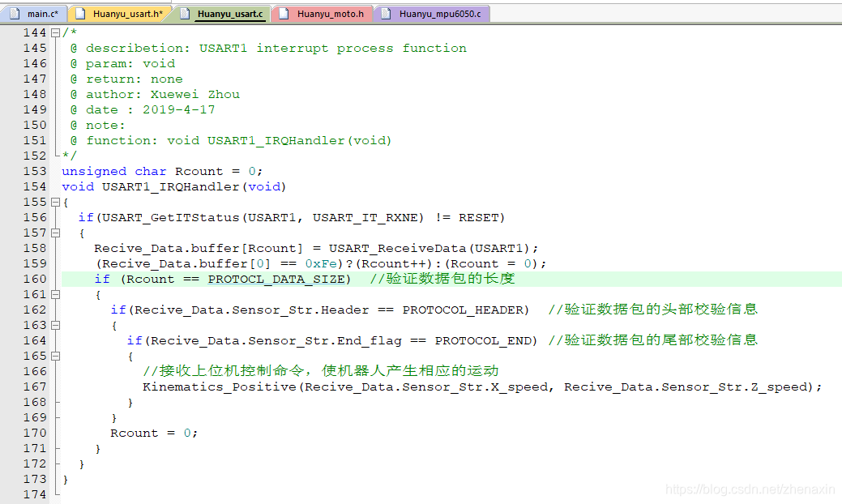The height and width of the screenshot is (504, 842).
Task: Open the Huanyu_usart.h* tab
Action: click(119, 14)
